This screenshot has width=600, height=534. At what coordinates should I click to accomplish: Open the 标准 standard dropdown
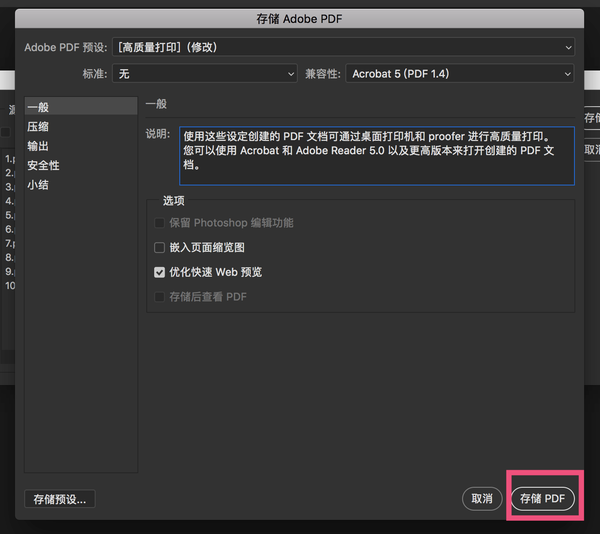pyautogui.click(x=205, y=73)
